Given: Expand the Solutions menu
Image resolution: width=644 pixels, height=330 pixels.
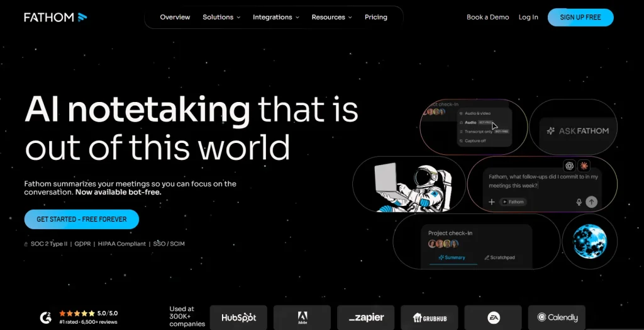Looking at the screenshot, I should pyautogui.click(x=221, y=17).
